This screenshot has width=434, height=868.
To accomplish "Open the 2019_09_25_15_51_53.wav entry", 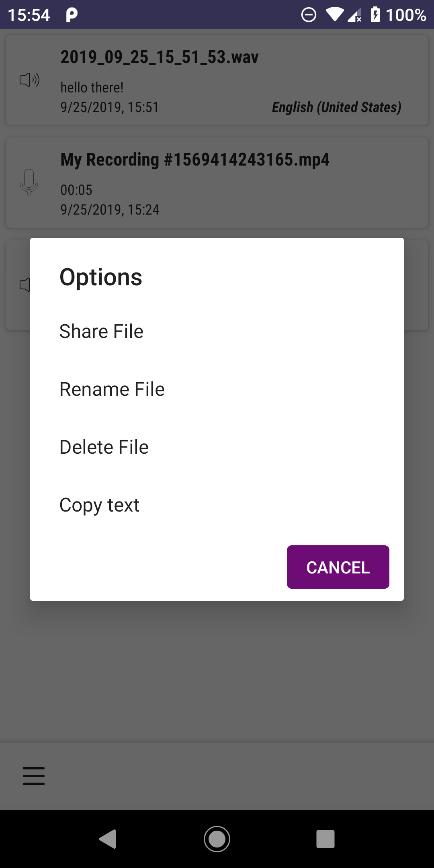I will 160,57.
